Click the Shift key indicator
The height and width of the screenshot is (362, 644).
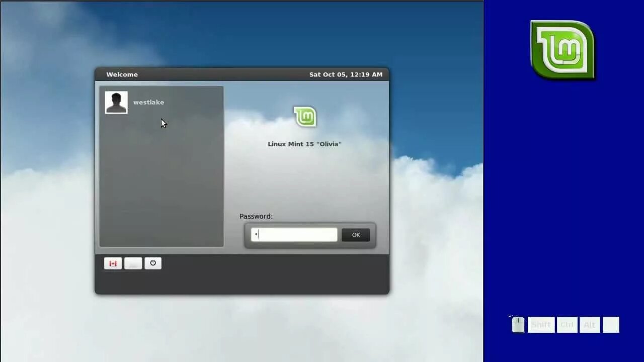[x=541, y=325]
